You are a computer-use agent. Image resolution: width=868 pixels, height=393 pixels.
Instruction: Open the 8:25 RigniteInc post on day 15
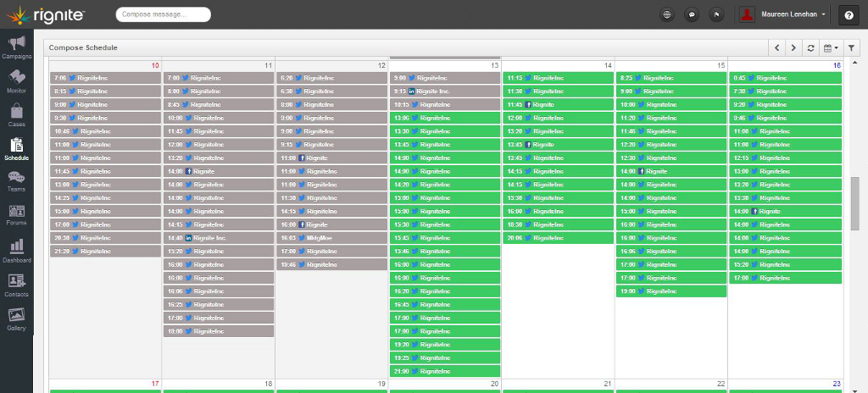(671, 78)
